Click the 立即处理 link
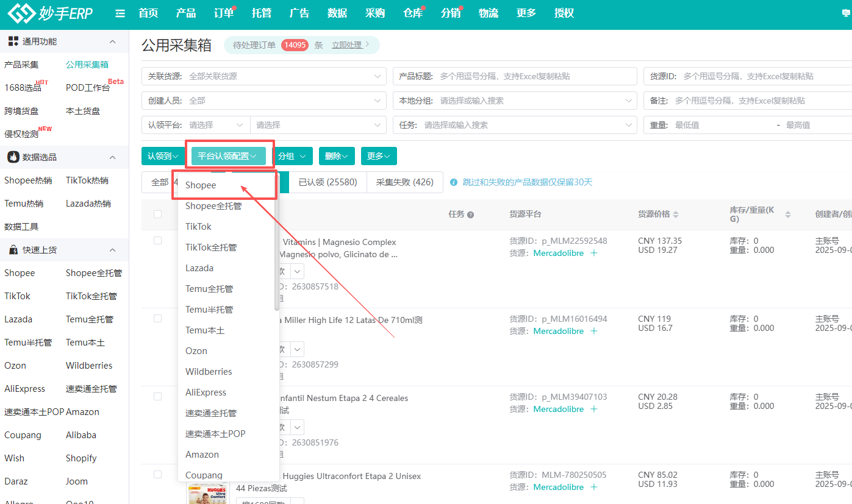Image resolution: width=852 pixels, height=504 pixels. [x=346, y=45]
